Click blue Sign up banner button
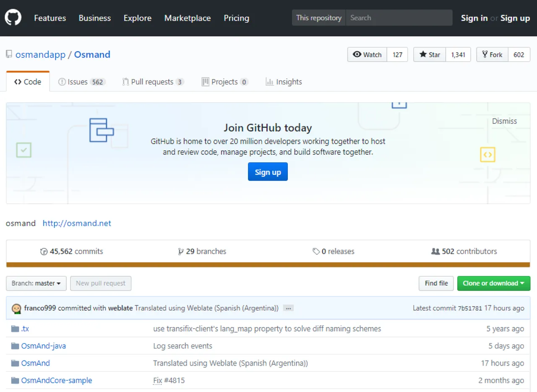The width and height of the screenshot is (537, 392). pyautogui.click(x=268, y=172)
